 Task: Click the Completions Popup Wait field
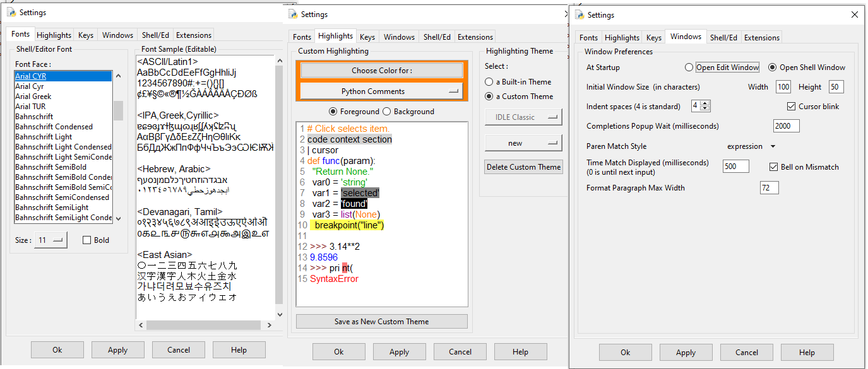[x=786, y=126]
